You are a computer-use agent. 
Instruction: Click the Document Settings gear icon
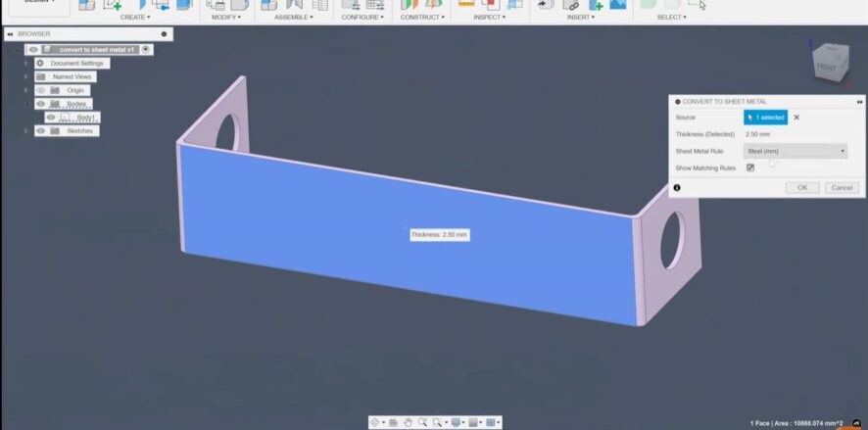tap(40, 63)
